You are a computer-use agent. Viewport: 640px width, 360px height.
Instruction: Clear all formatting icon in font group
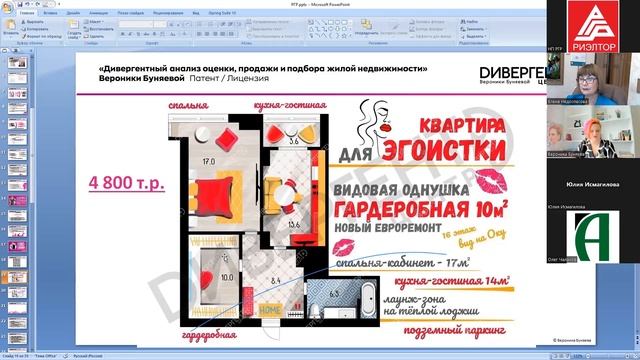(x=188, y=24)
